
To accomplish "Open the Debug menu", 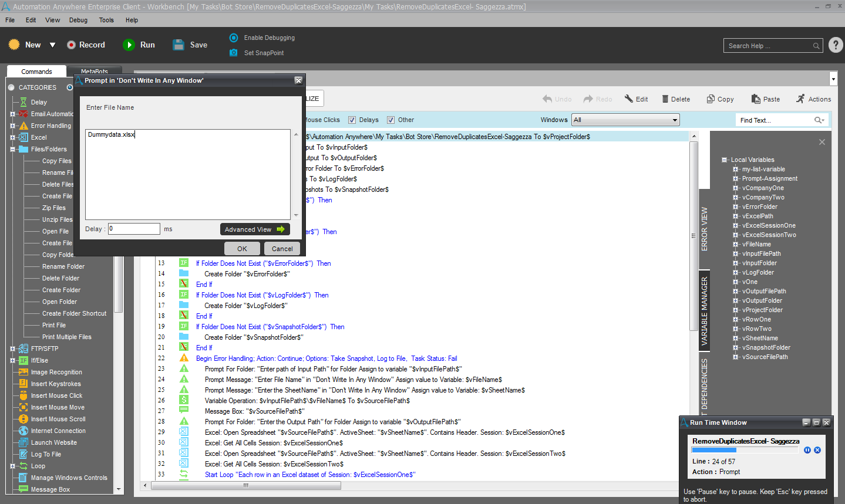I will (x=78, y=20).
